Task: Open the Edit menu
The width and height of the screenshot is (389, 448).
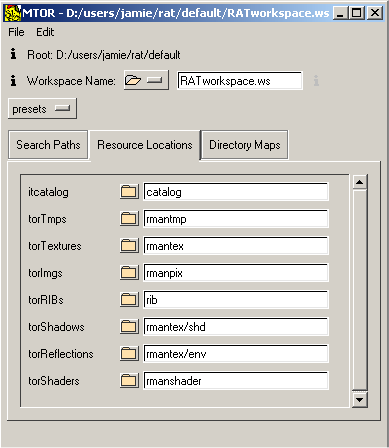Action: (x=45, y=32)
